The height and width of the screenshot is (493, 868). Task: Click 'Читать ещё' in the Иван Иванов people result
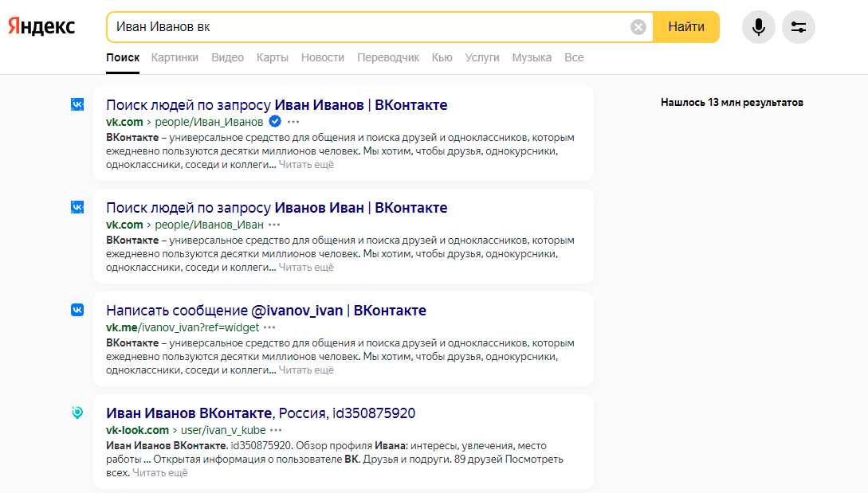pyautogui.click(x=306, y=164)
